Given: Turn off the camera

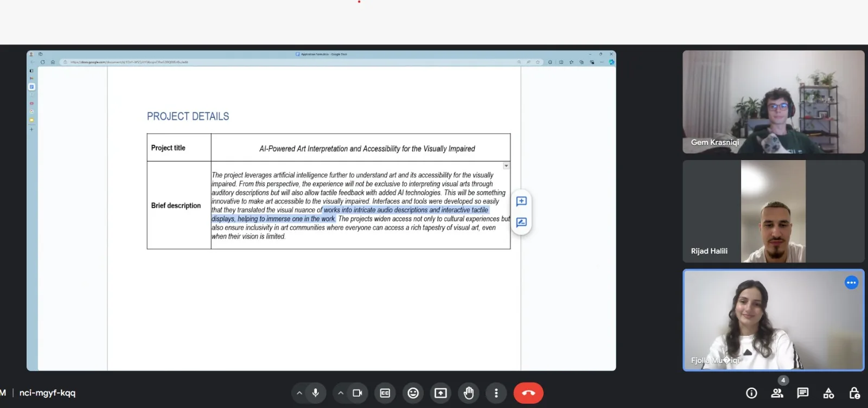Looking at the screenshot, I should [357, 393].
